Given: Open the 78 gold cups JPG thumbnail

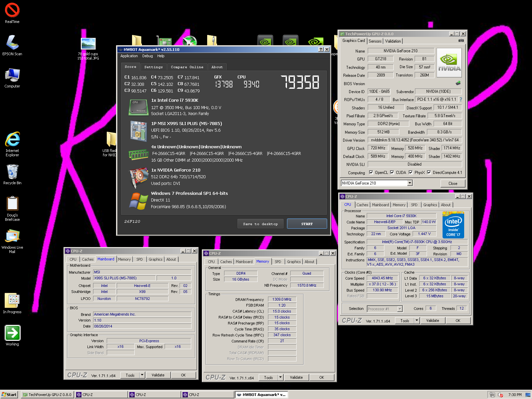Looking at the screenshot, I should point(88,49).
